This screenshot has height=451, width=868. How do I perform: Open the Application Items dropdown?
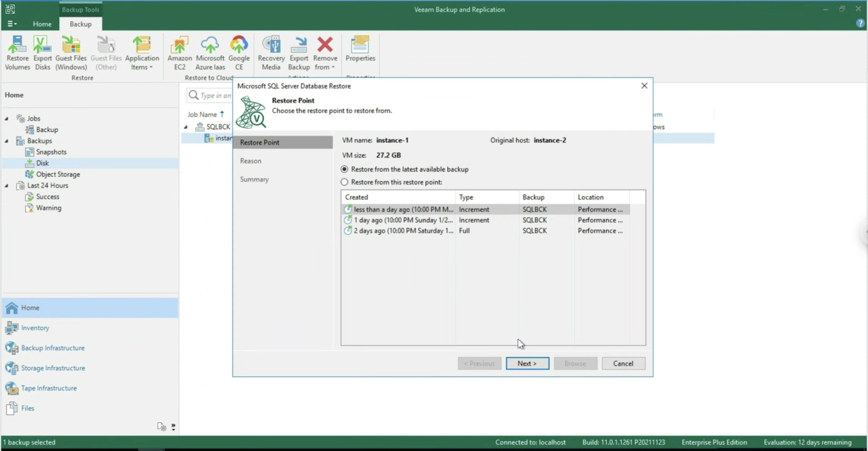[x=142, y=53]
